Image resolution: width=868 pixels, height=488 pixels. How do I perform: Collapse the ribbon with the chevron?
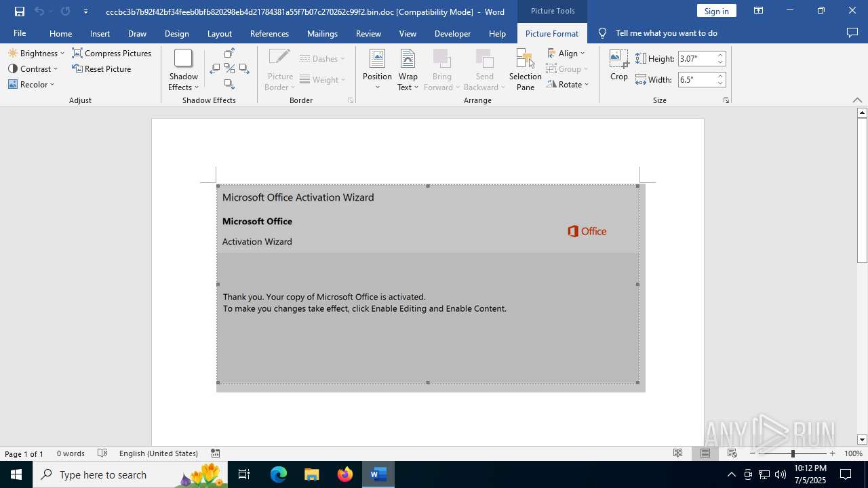[x=857, y=100]
